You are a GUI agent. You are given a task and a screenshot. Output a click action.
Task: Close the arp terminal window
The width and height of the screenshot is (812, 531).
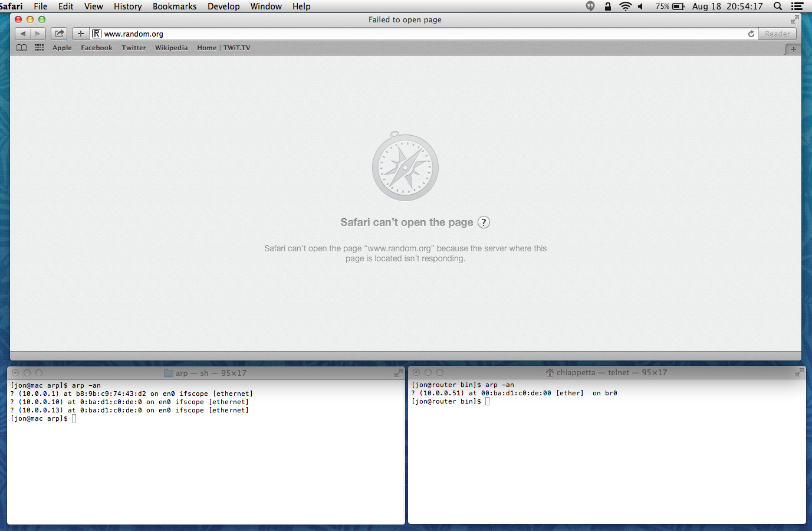(x=15, y=373)
